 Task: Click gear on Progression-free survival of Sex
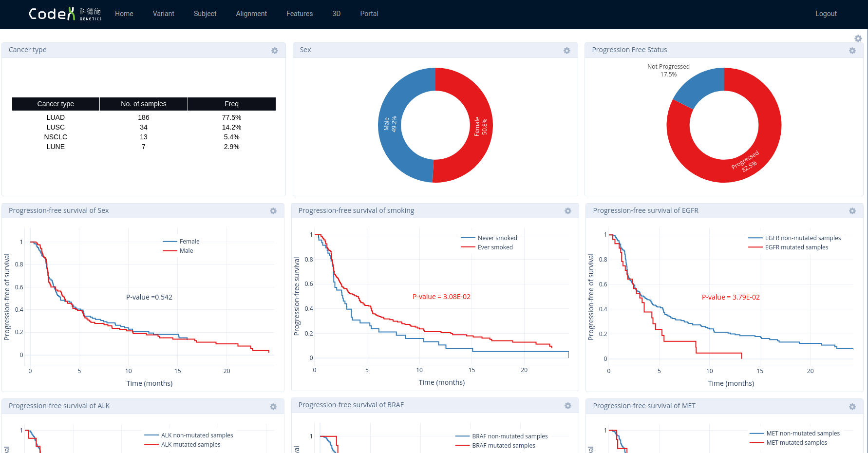click(273, 211)
